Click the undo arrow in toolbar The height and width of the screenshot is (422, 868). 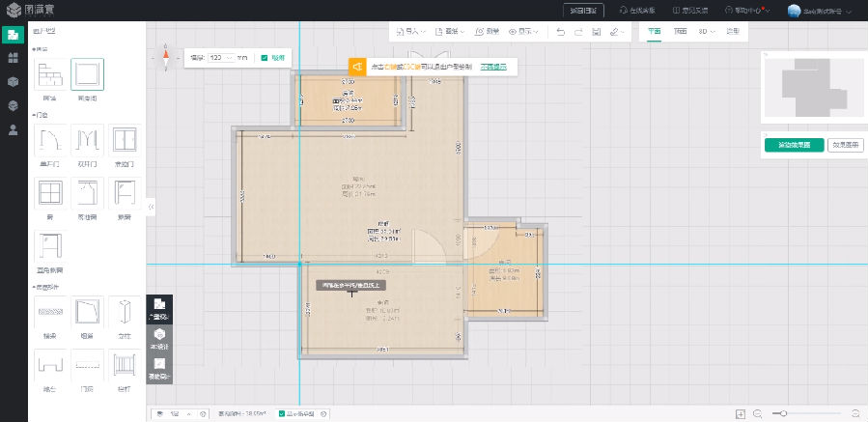click(x=562, y=32)
